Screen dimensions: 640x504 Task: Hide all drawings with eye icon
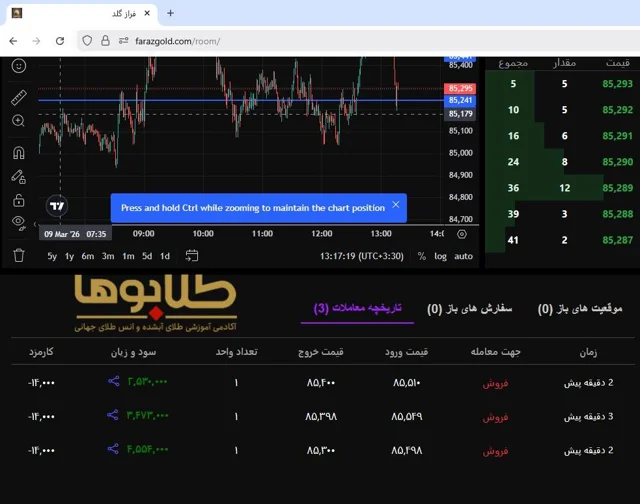(x=19, y=222)
